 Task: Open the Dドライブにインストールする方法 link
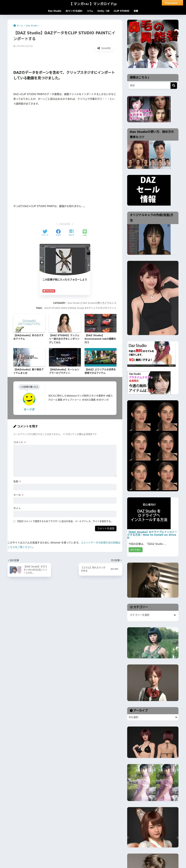click(152, 535)
